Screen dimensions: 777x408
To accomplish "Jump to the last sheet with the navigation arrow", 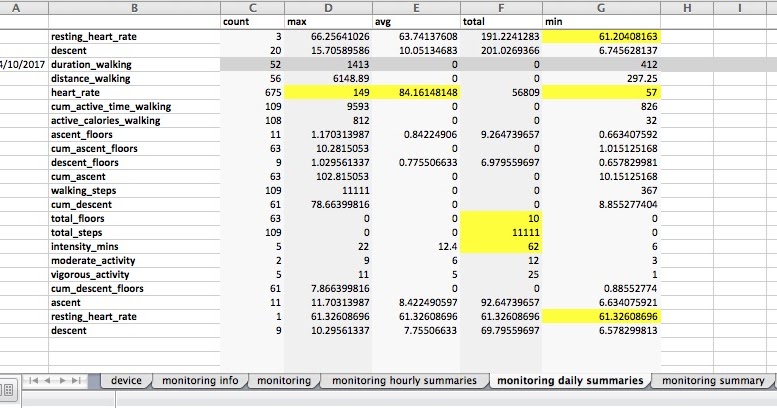I will pos(76,380).
